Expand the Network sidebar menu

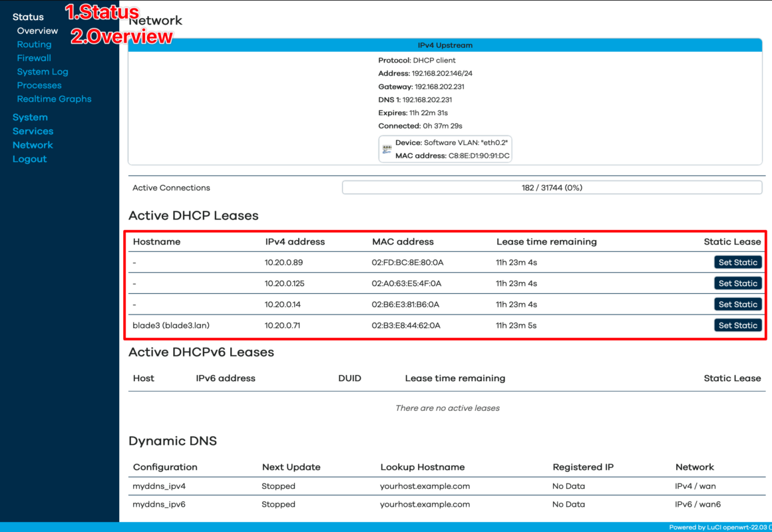point(33,144)
